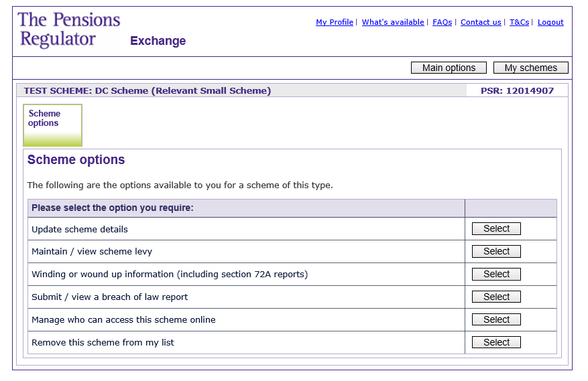The width and height of the screenshot is (588, 381).
Task: Click the Scheme options page heading
Action: tap(76, 160)
